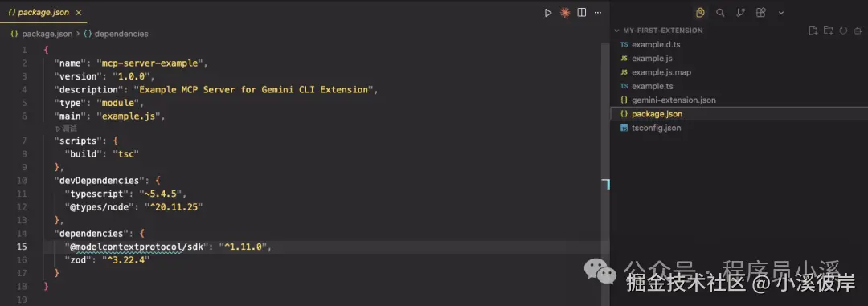Click the orange starburst Claude icon
This screenshot has width=868, height=306.
click(x=565, y=13)
